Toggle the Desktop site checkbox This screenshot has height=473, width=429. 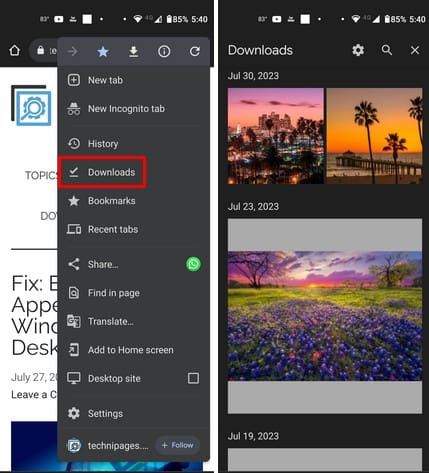(193, 378)
